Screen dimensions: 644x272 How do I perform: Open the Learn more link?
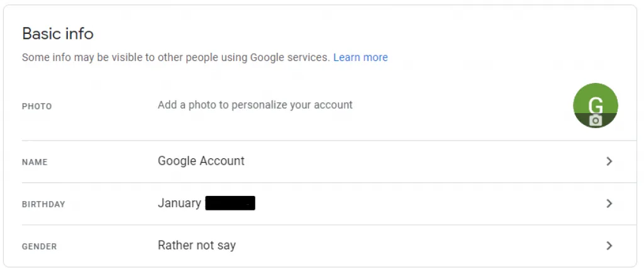(360, 57)
